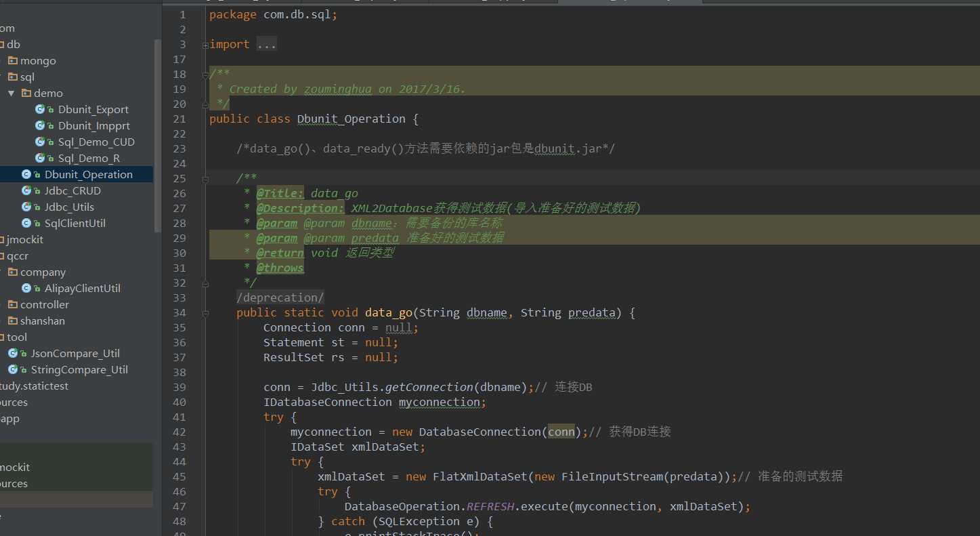Click the class icon beside Sql_Demo_R
The width and height of the screenshot is (980, 536).
pyautogui.click(x=40, y=158)
